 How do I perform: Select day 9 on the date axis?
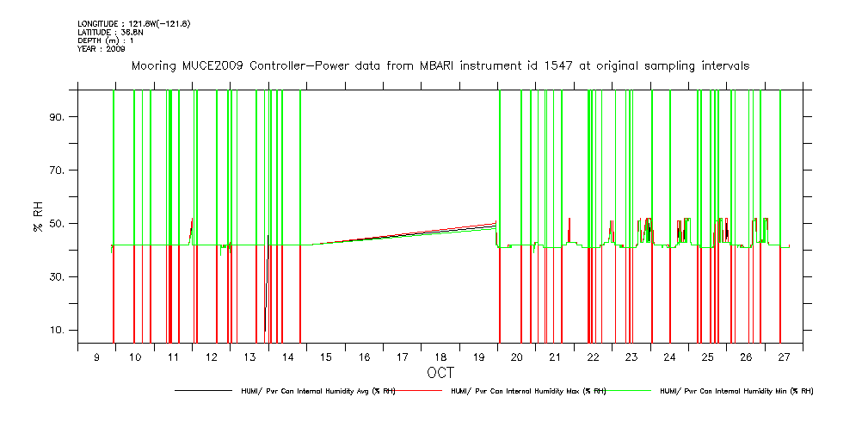[96, 356]
